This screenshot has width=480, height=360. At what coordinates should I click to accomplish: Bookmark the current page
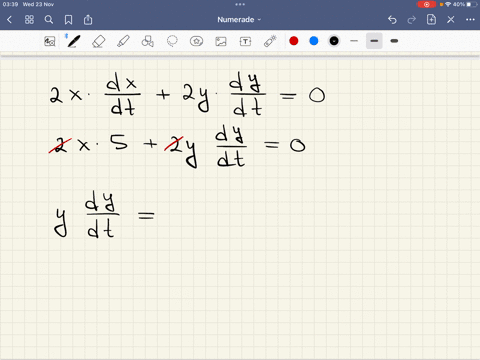click(68, 20)
